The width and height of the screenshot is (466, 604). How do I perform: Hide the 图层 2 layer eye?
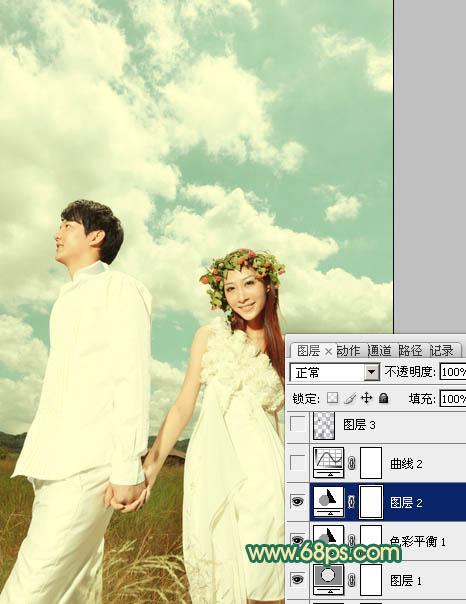[297, 501]
